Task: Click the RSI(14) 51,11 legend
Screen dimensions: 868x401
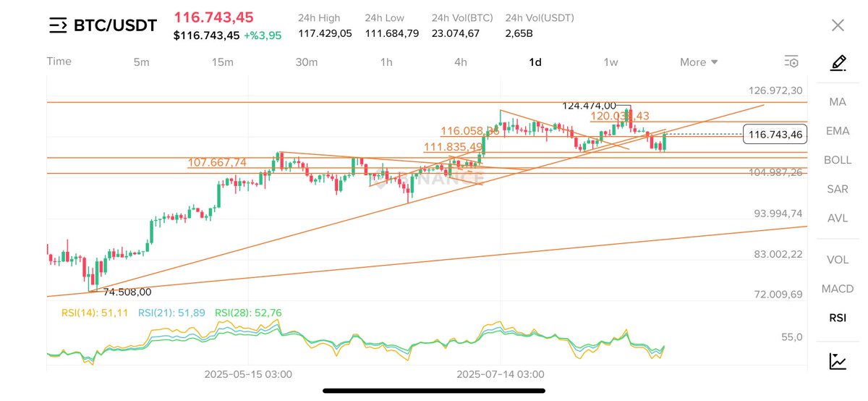Action: click(94, 313)
